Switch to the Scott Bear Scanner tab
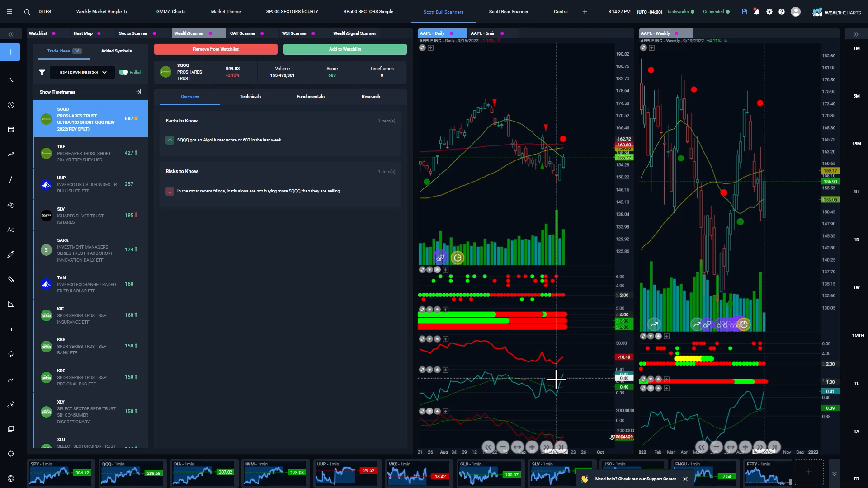868x488 pixels. pyautogui.click(x=509, y=12)
